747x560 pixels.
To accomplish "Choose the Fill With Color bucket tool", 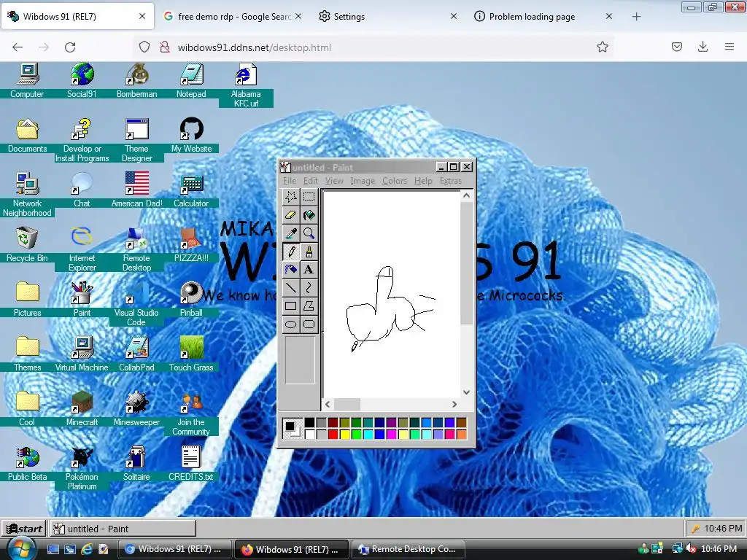I will click(309, 215).
